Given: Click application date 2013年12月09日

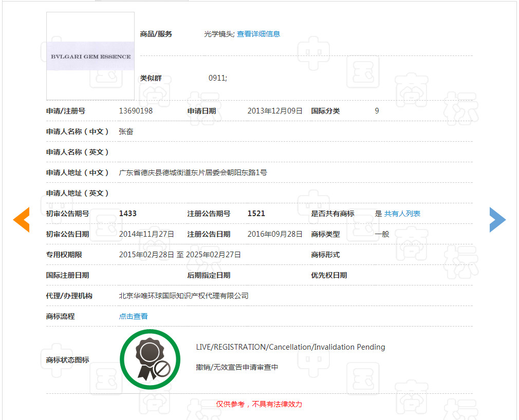Looking at the screenshot, I should (x=274, y=111).
